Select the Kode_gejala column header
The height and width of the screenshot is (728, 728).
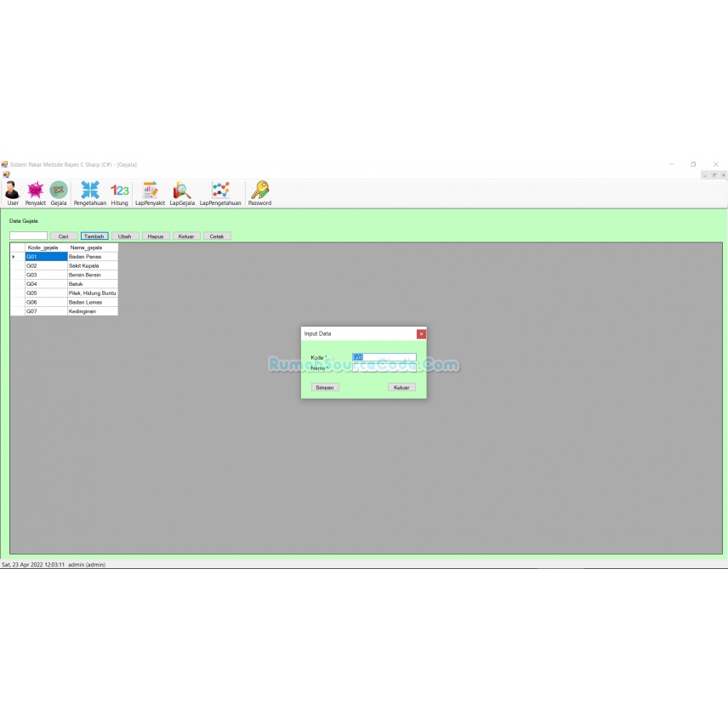pos(46,247)
